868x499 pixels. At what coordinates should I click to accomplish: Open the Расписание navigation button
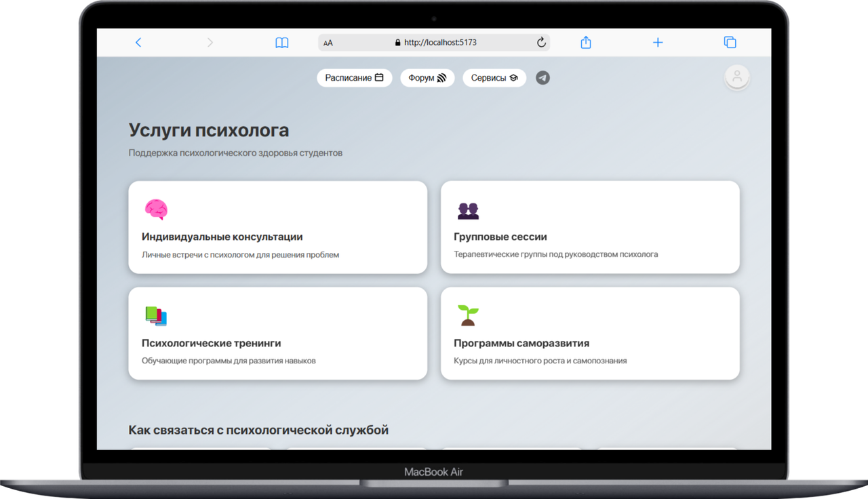pos(355,78)
